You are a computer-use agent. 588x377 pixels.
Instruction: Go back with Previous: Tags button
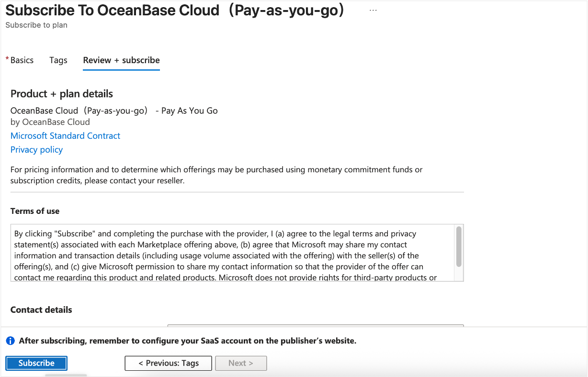click(169, 363)
